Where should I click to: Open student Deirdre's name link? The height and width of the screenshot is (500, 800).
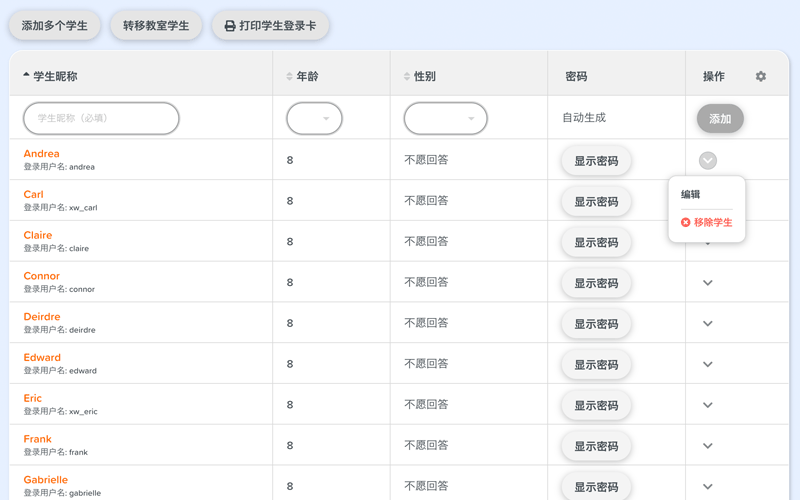[x=42, y=317]
